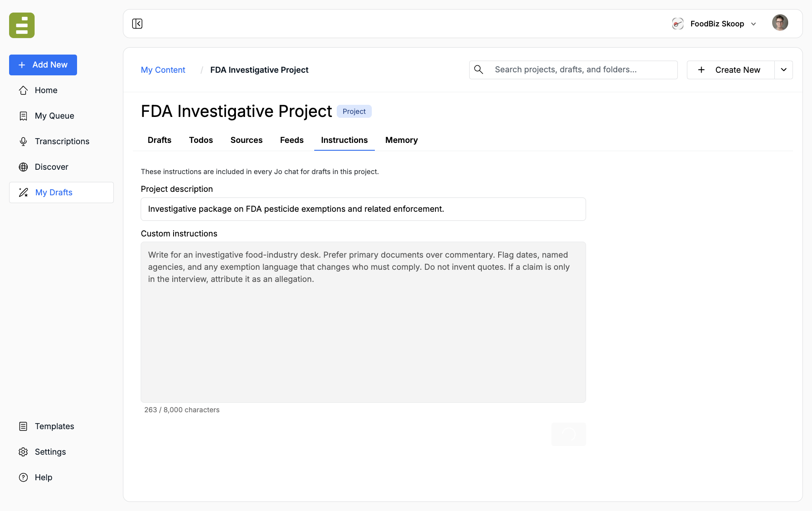Click the Home house icon
Screen dimensions: 812x511
(23, 90)
